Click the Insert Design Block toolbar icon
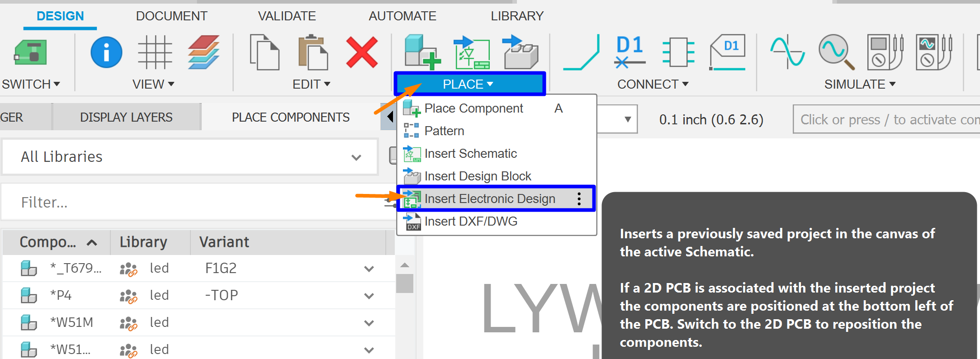The width and height of the screenshot is (980, 359). [x=521, y=52]
